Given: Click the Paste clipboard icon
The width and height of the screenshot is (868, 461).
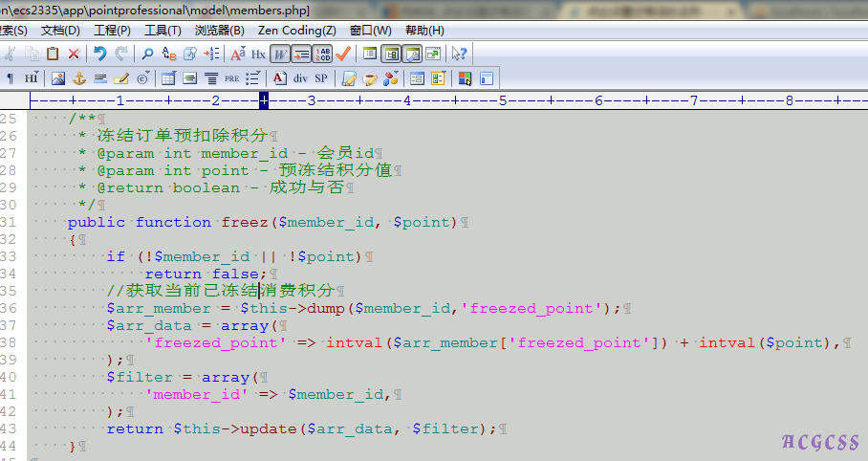Looking at the screenshot, I should (53, 54).
